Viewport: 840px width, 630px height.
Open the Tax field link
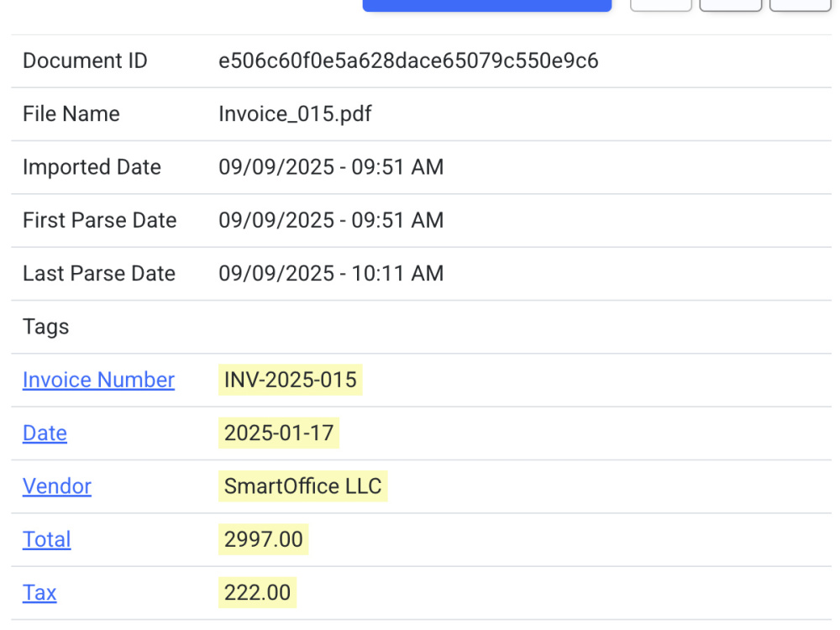click(x=39, y=592)
